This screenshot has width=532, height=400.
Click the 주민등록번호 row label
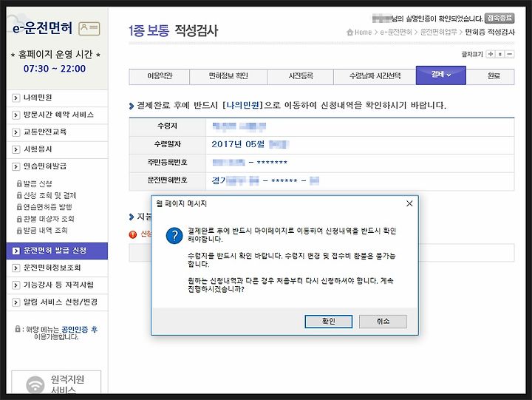[167, 163]
